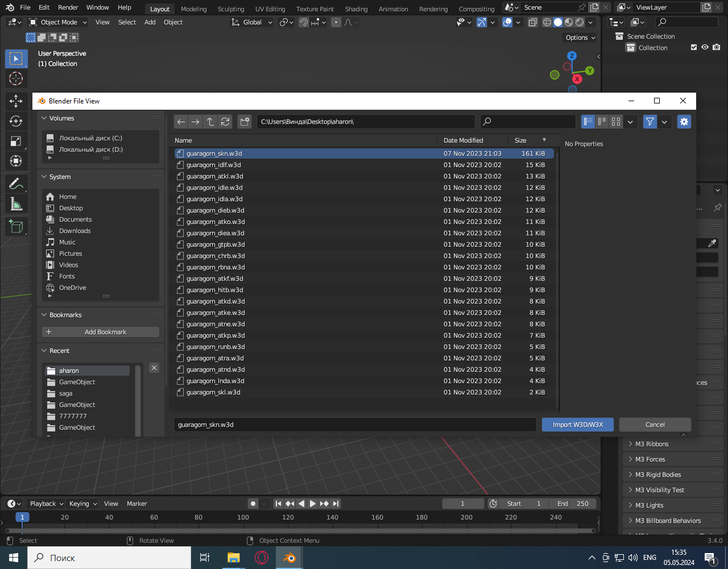Select guaragorn_skl.w3d in the file list
The height and width of the screenshot is (569, 728).
tap(213, 392)
